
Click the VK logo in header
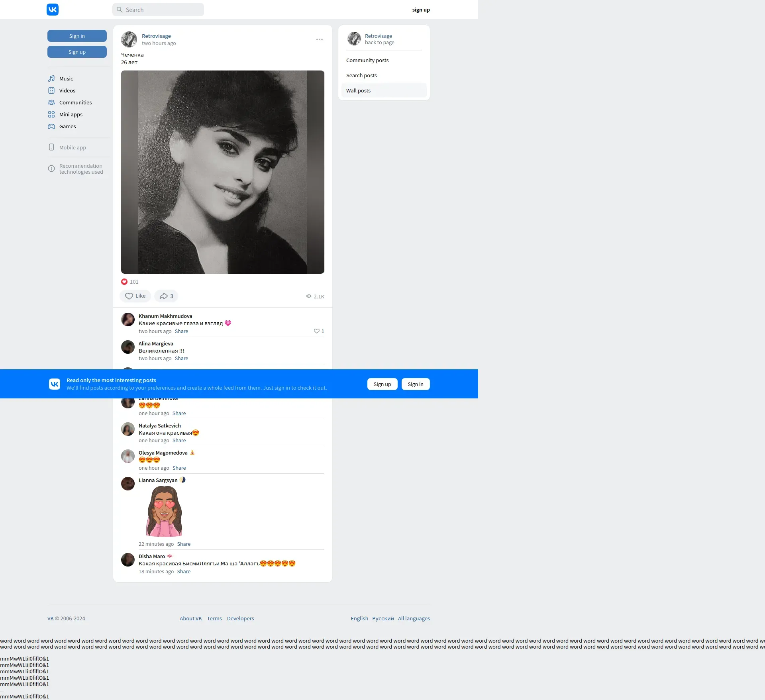[x=53, y=10]
